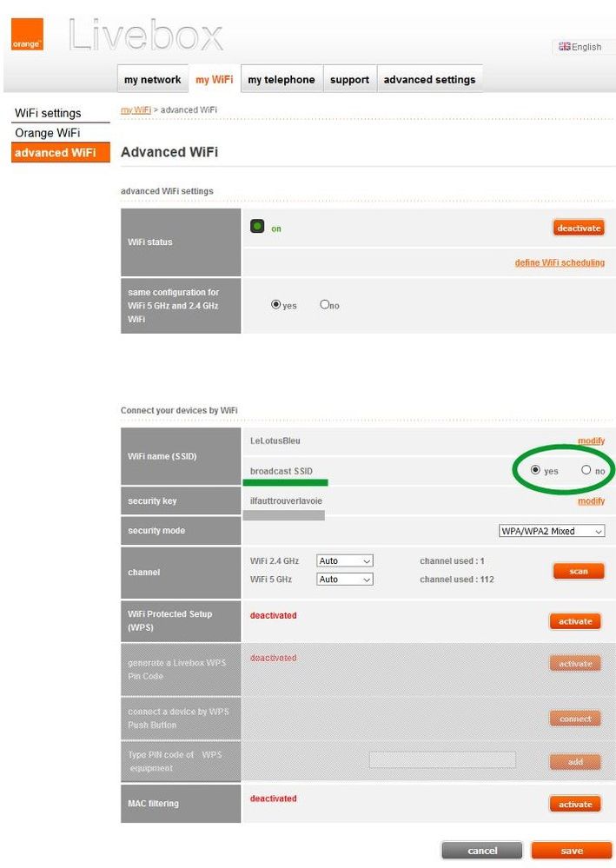Select no for broadcast SSID
The image size is (616, 868).
coord(586,470)
